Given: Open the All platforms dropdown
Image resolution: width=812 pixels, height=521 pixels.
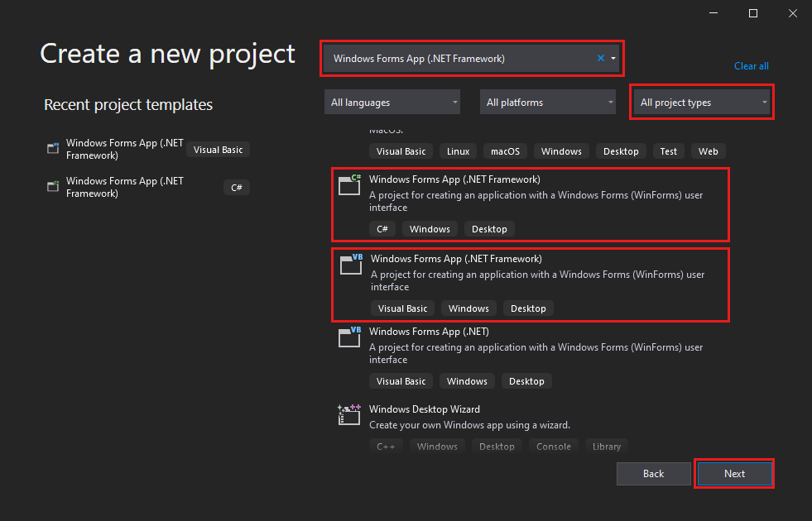Looking at the screenshot, I should pos(547,102).
